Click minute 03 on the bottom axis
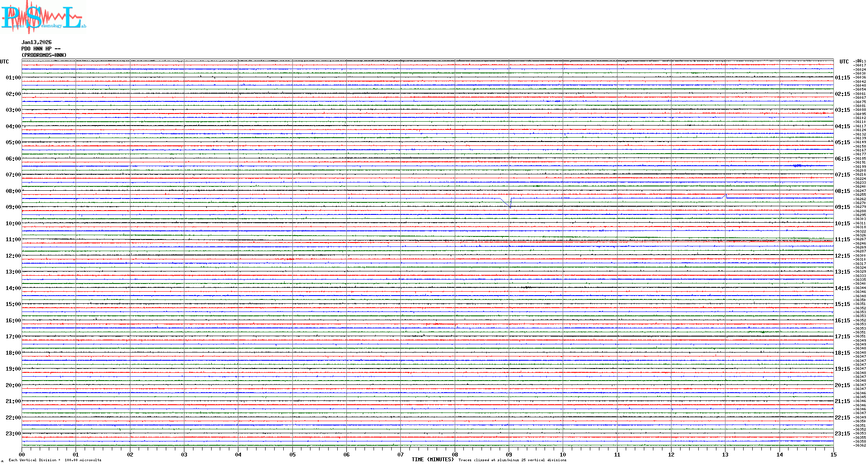 coord(184,454)
